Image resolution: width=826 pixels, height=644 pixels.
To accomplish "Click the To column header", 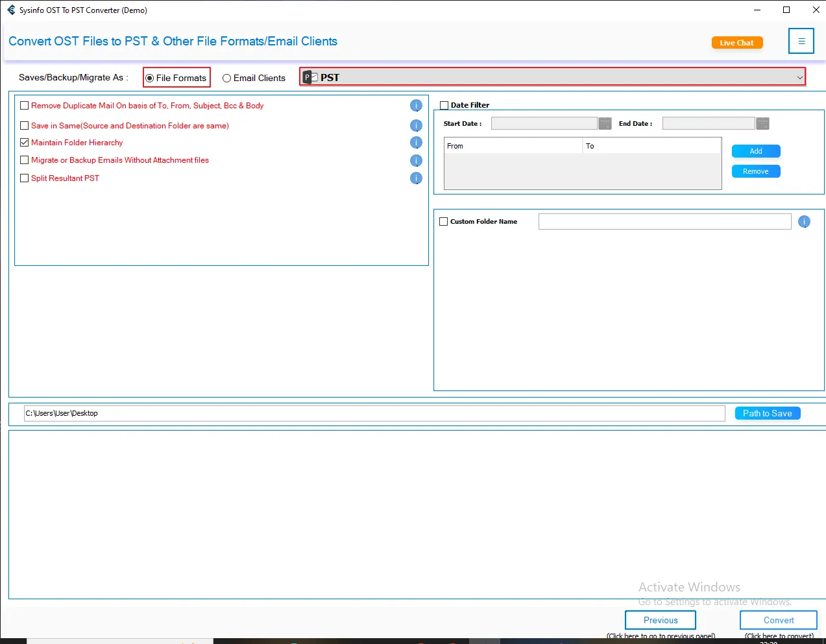I will pyautogui.click(x=652, y=146).
